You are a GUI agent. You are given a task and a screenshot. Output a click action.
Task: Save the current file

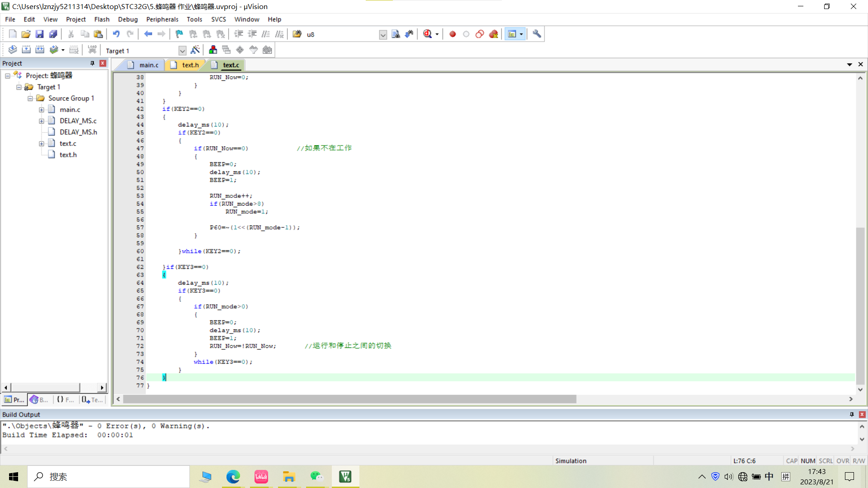coord(39,34)
